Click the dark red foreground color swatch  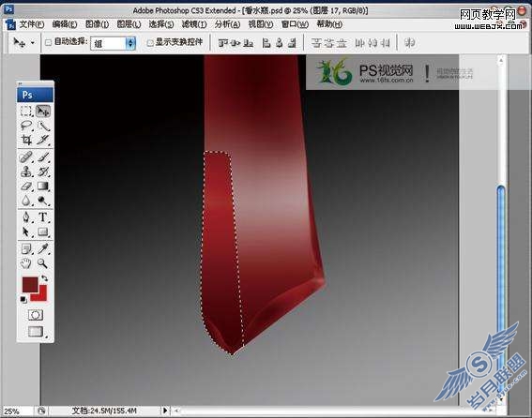(x=30, y=284)
